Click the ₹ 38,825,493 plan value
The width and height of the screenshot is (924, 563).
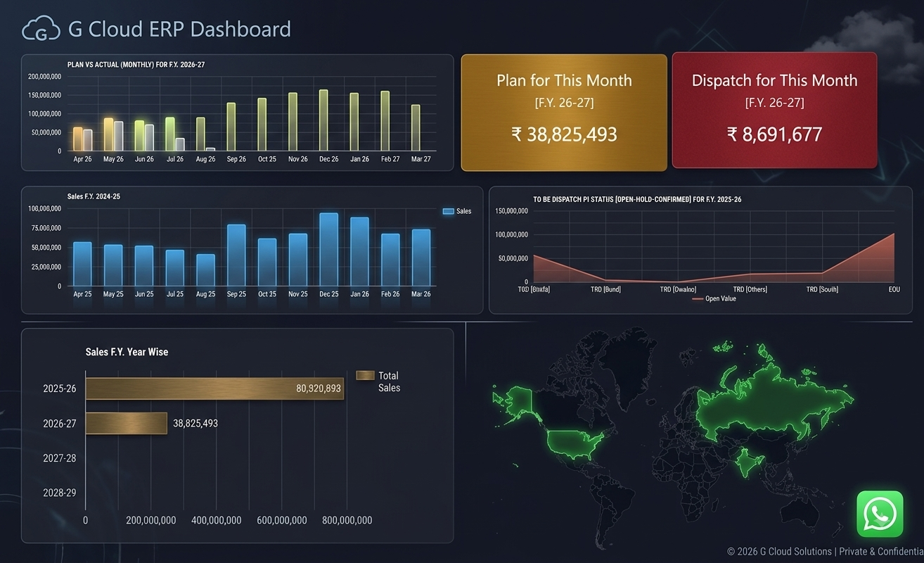pyautogui.click(x=564, y=134)
